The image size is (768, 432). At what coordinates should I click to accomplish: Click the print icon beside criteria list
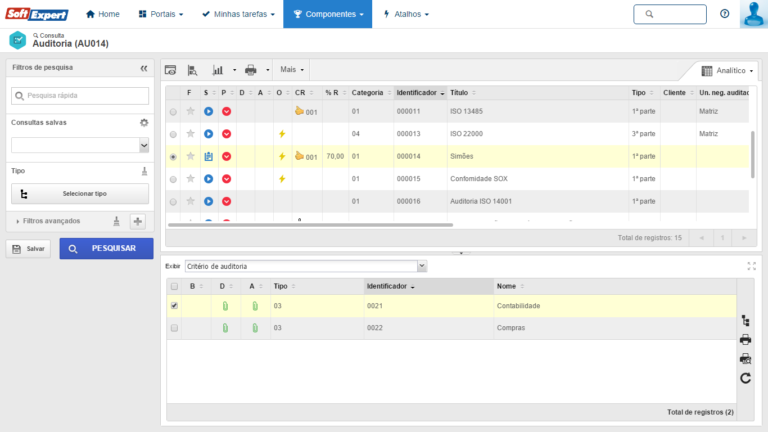(745, 340)
